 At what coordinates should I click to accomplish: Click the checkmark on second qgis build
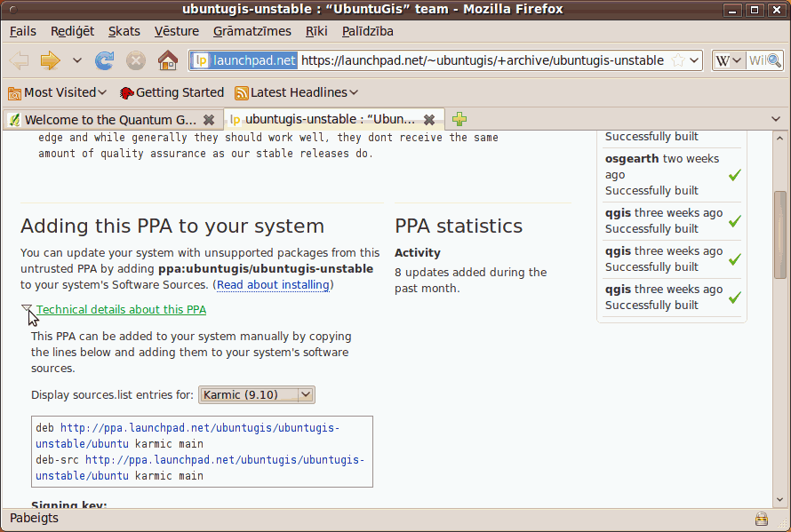(x=735, y=259)
